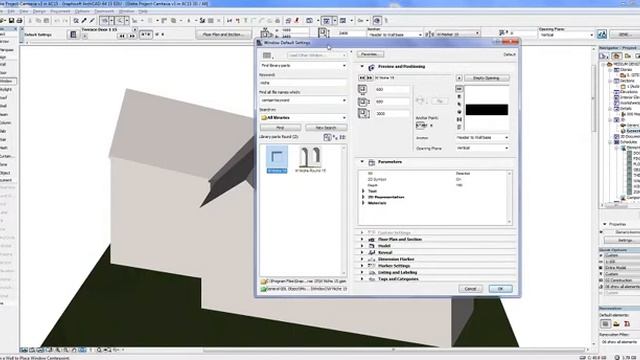The height and width of the screenshot is (360, 640).
Task: Click the Save icon in main toolbar
Action: pos(11,20)
